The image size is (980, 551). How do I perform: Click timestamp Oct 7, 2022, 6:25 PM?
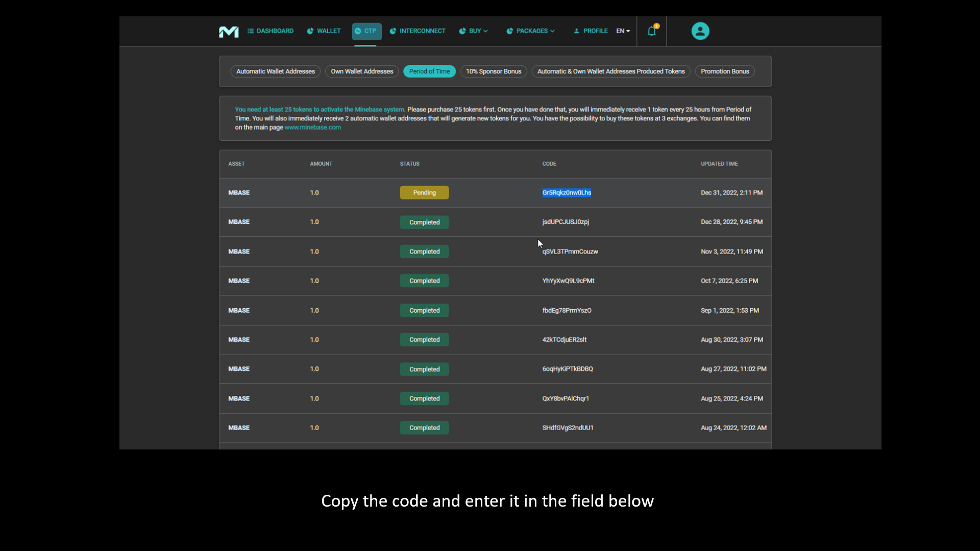click(x=729, y=281)
